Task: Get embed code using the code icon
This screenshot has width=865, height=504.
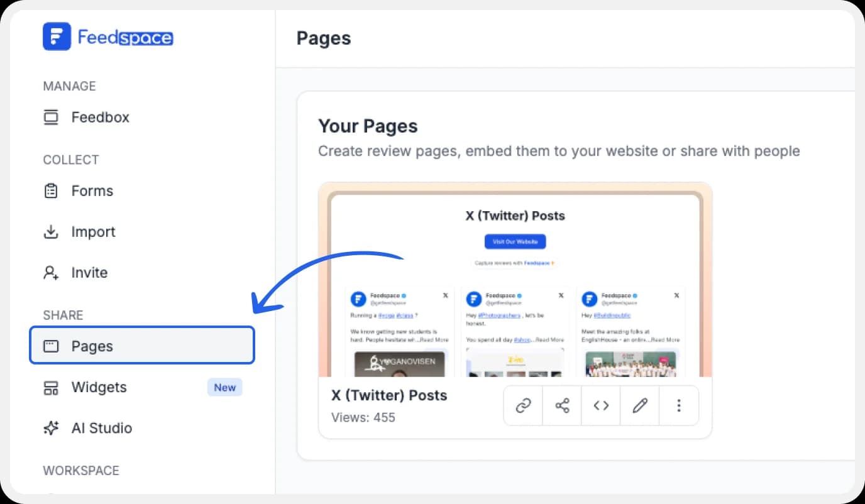Action: coord(600,405)
